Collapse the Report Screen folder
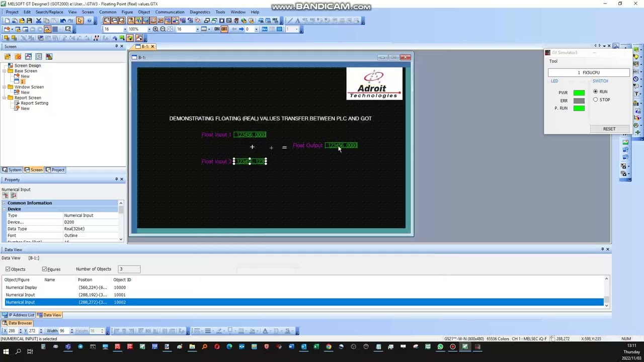 4,98
